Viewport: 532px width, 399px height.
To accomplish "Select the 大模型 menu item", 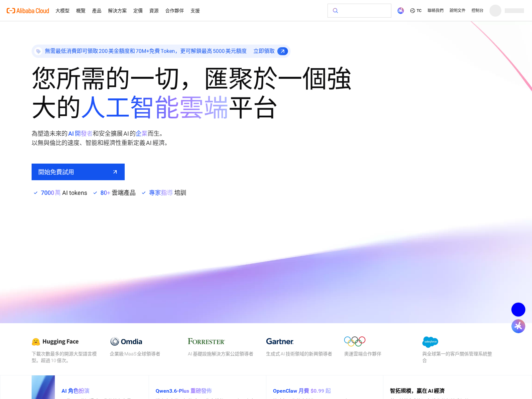I will (63, 11).
